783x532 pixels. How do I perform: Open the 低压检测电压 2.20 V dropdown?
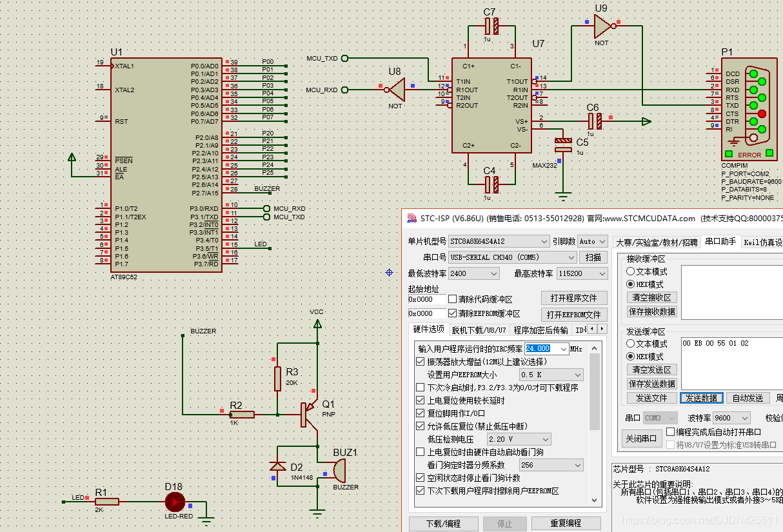(x=519, y=439)
